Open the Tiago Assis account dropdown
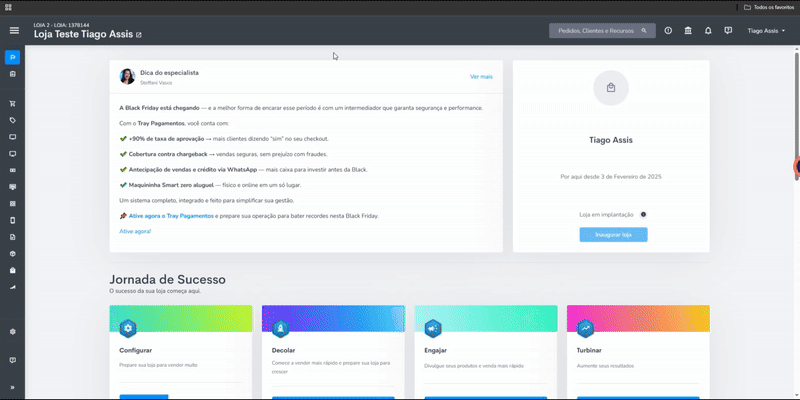800x400 pixels. (x=766, y=31)
